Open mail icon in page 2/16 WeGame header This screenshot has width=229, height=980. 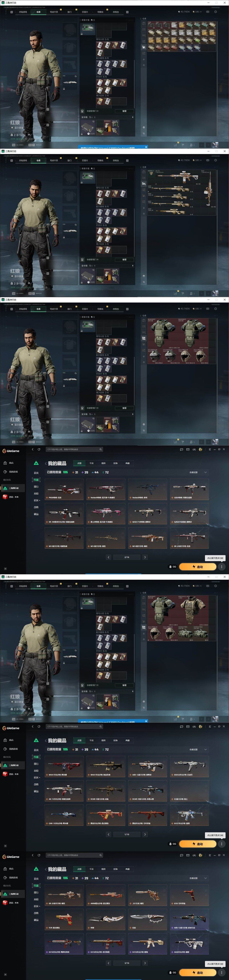point(188,449)
